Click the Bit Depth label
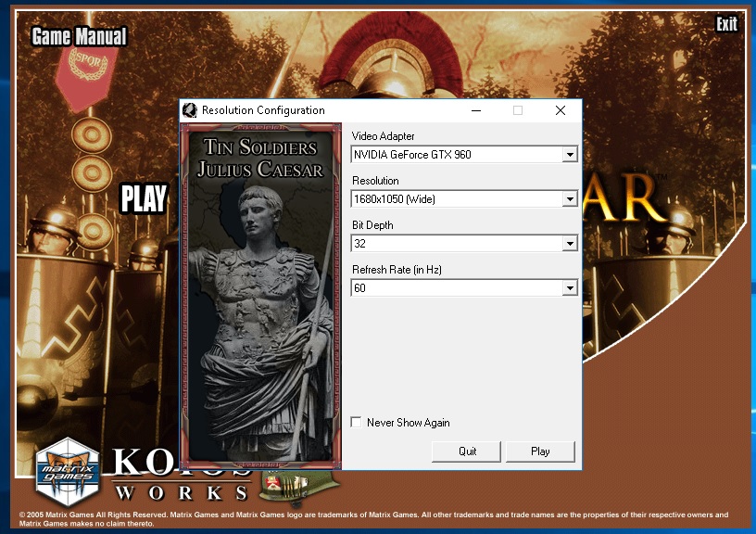Image resolution: width=756 pixels, height=534 pixels. click(x=372, y=225)
